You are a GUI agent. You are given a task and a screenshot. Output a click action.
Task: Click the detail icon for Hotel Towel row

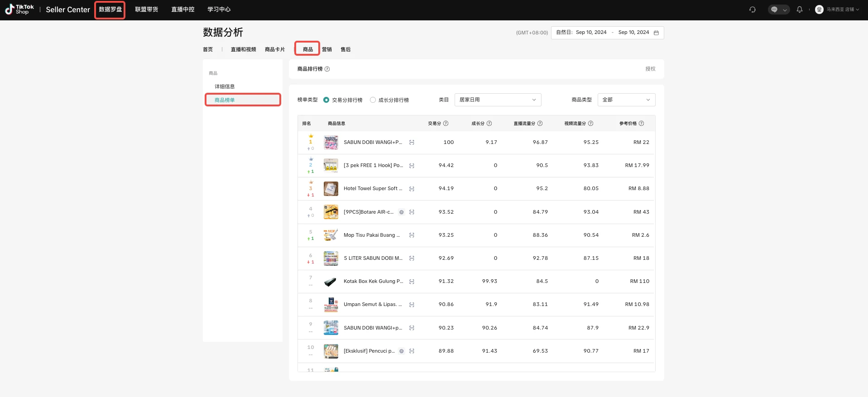(x=412, y=189)
